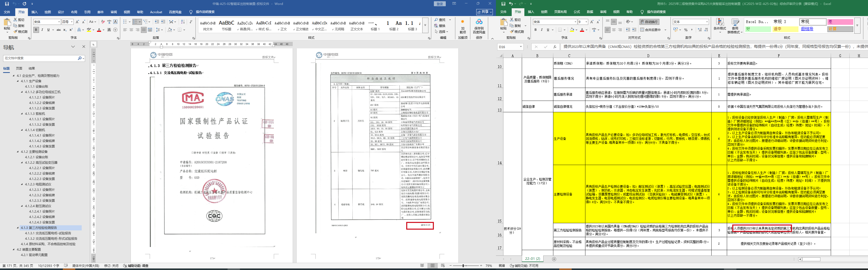The image size is (868, 270).
Task: Go to heading 4.1.4 原材料采购、不合格品控制及检验
Action: pos(48,244)
